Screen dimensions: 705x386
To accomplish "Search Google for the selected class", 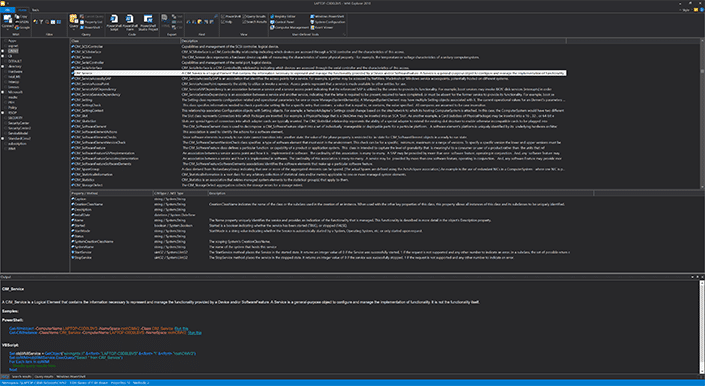I will click(x=22, y=27).
